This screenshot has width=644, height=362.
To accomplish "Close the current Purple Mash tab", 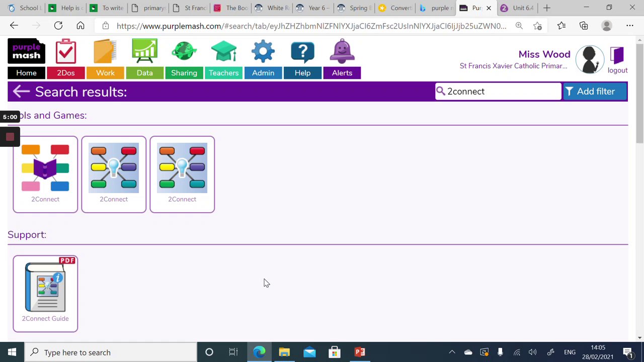I will tap(489, 8).
